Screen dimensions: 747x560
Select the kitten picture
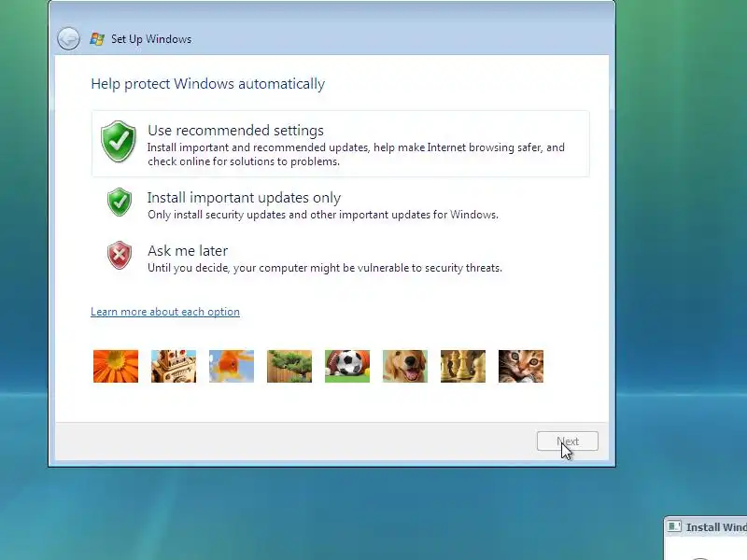521,366
